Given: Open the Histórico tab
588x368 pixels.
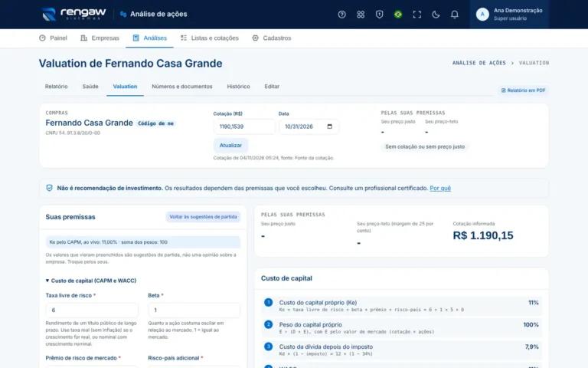Looking at the screenshot, I should (x=238, y=87).
